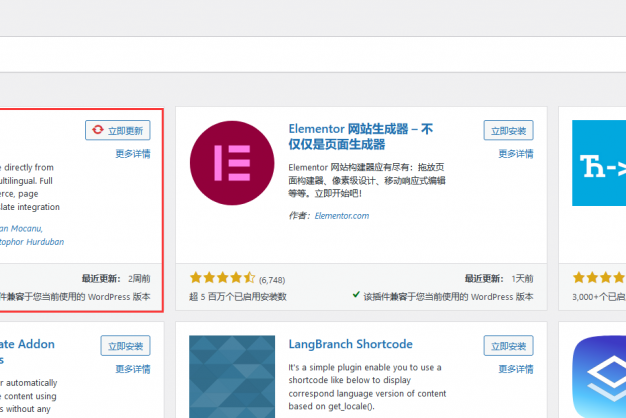Click the green compatibility checkmark under Elementor
Screen dimensions: 626x418
pyautogui.click(x=357, y=296)
